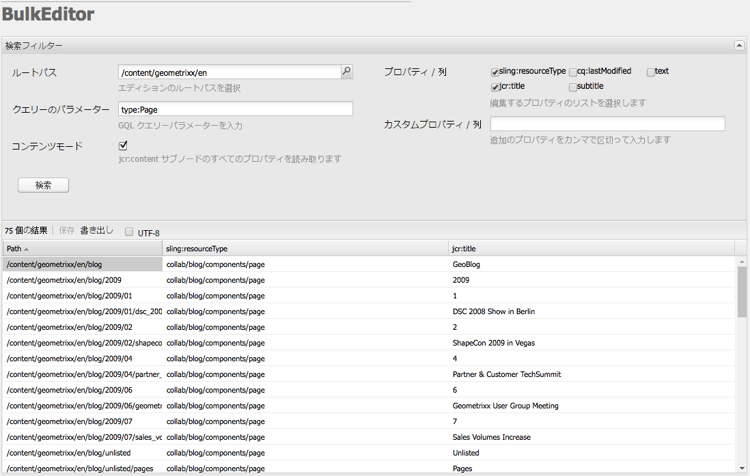The height and width of the screenshot is (476, 750).
Task: Click the 75 個の結果 results count
Action: click(x=26, y=231)
